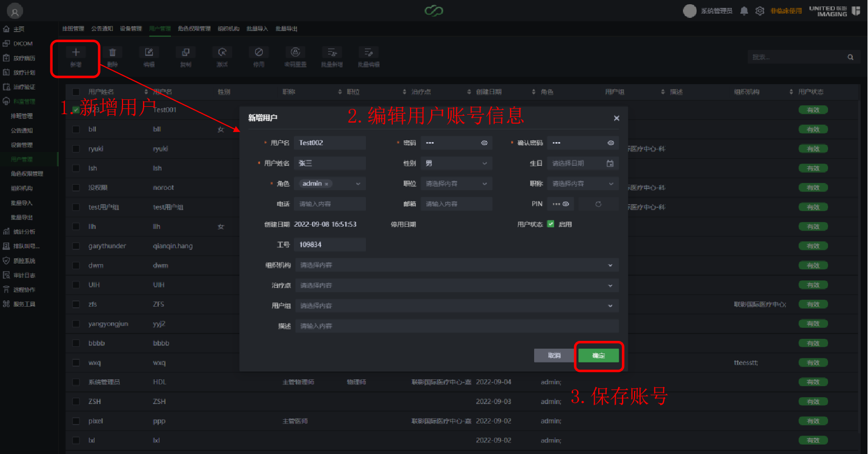Click the 描述 input field
Image resolution: width=868 pixels, height=454 pixels.
pos(456,326)
